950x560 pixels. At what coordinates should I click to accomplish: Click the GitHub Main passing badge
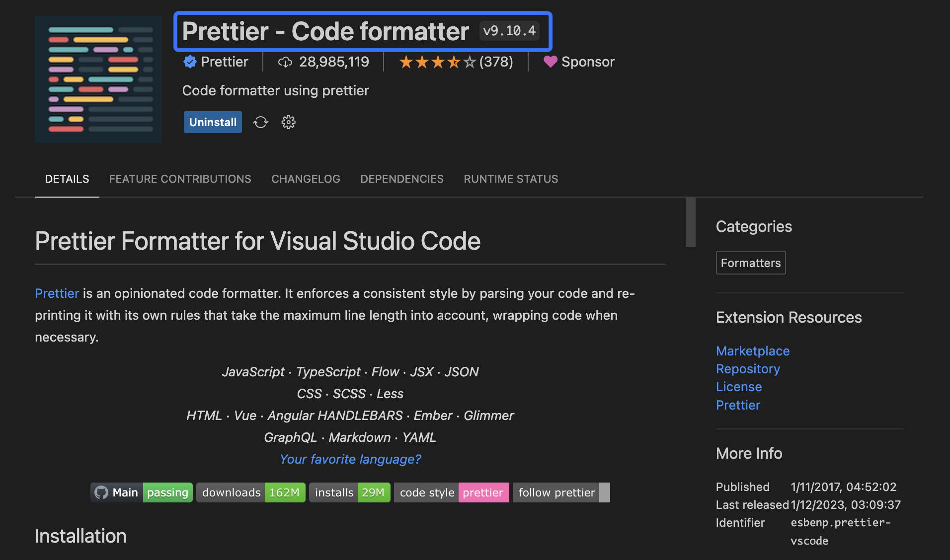pos(142,492)
